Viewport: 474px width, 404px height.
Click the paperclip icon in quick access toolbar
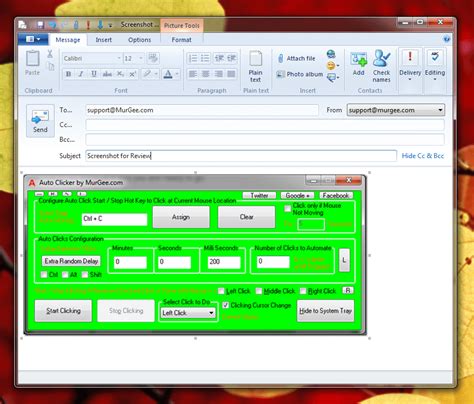[x=76, y=25]
